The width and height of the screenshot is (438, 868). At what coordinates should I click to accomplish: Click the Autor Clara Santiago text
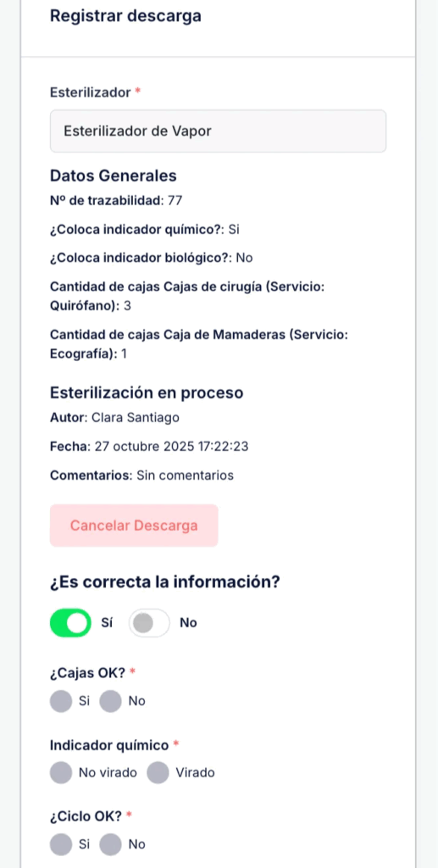tap(114, 417)
